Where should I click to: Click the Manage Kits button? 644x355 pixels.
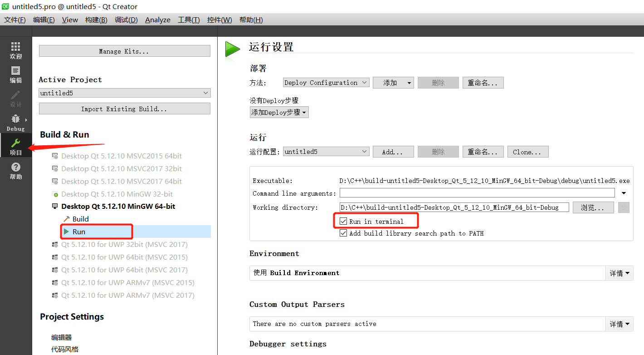[x=124, y=50]
